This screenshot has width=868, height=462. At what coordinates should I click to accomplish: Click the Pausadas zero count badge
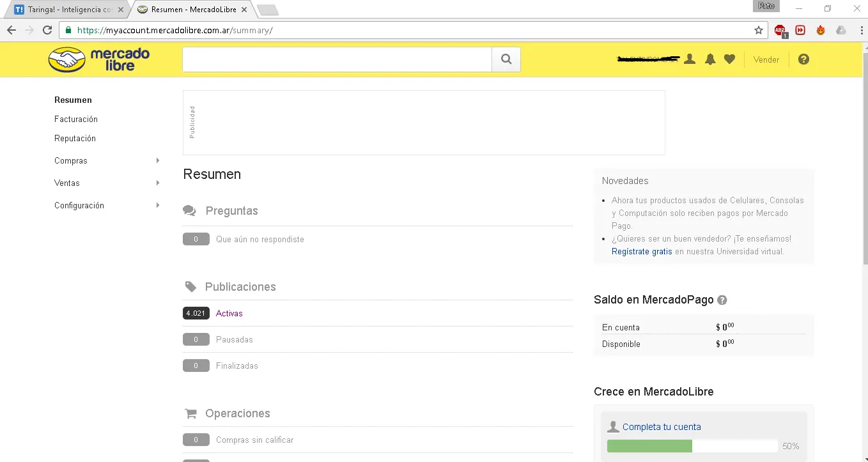pos(196,339)
